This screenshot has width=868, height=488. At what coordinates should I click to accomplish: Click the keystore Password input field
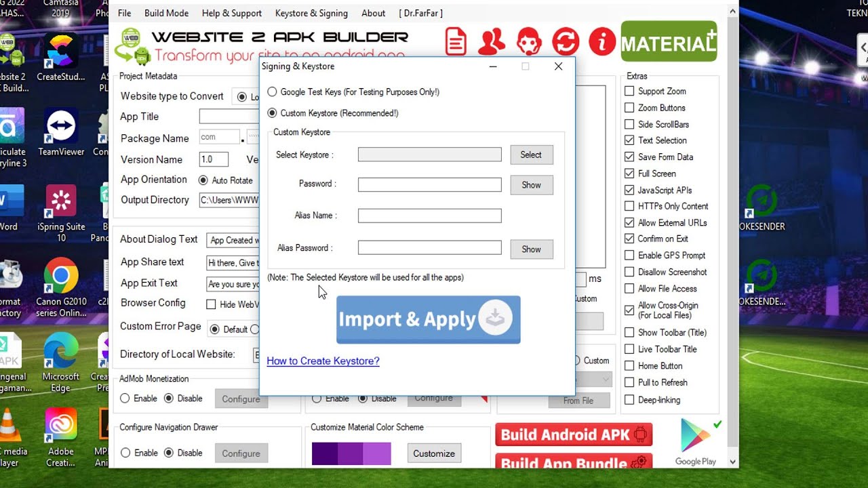click(430, 184)
